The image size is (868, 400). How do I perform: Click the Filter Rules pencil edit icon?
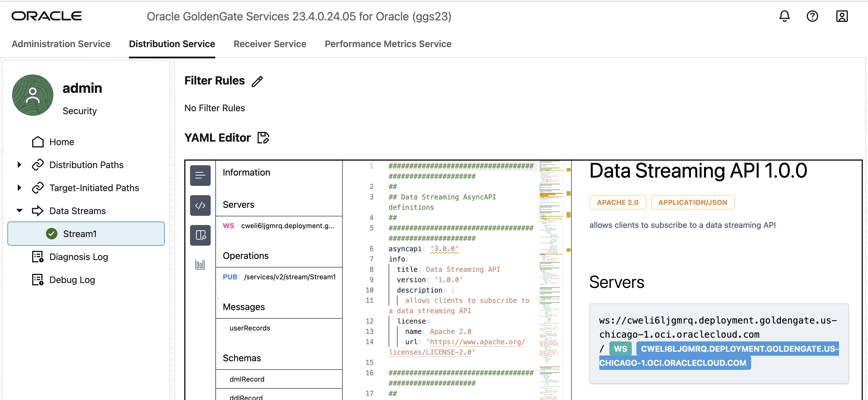[257, 81]
